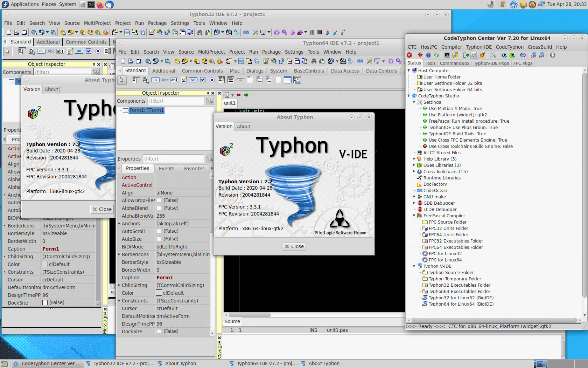Viewport: 588px width, 368px height.
Task: Launch Typhon64 via the red 64 toolbar icon
Action: tap(541, 55)
